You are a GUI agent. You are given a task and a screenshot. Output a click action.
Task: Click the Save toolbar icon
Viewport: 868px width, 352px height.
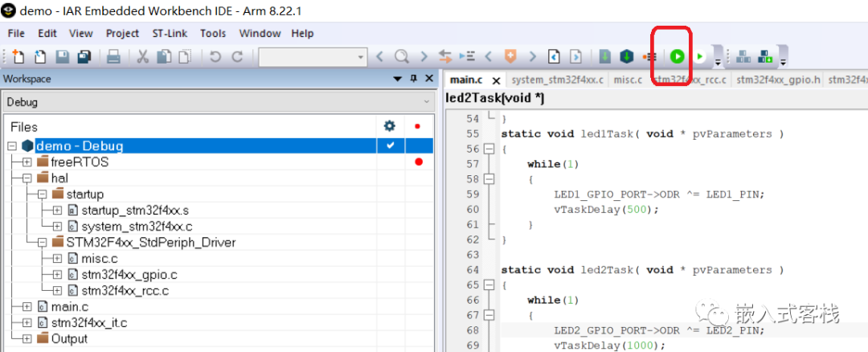(x=63, y=56)
